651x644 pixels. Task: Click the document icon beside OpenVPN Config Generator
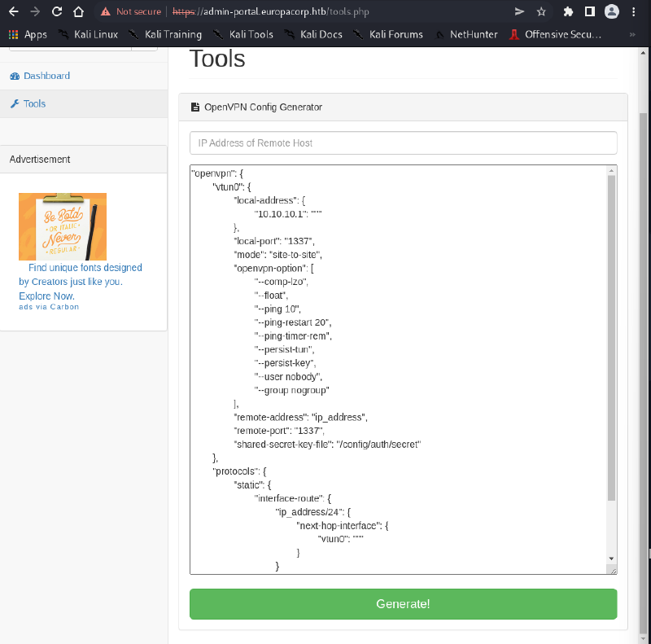[x=194, y=107]
